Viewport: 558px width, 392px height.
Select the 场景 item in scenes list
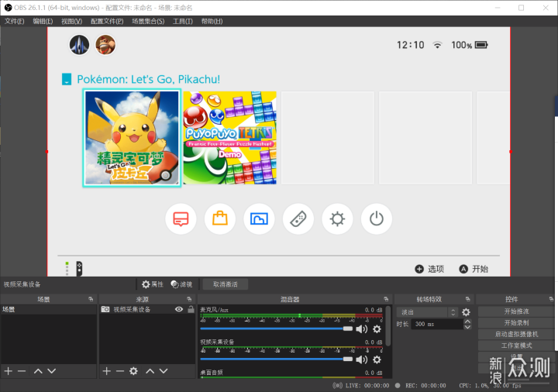coord(49,309)
